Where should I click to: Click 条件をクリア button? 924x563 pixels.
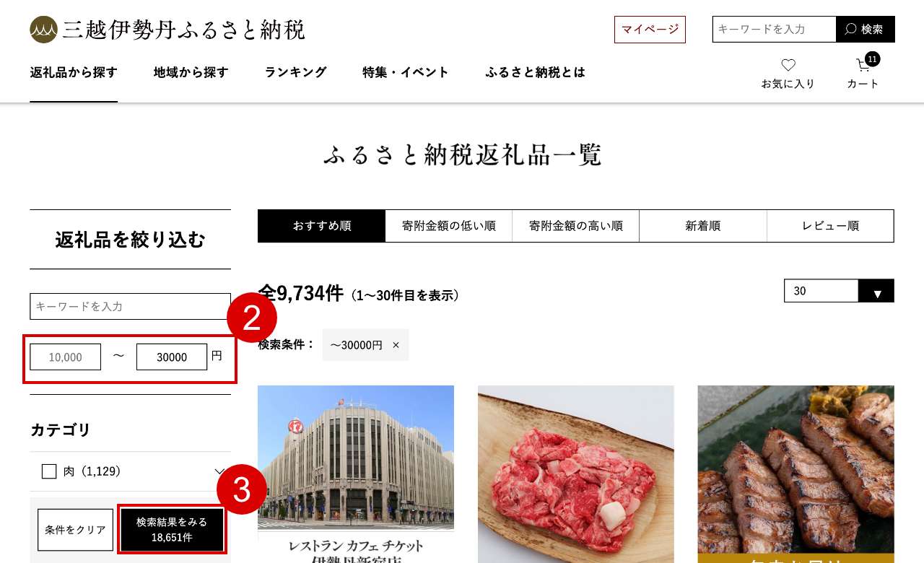(x=76, y=530)
